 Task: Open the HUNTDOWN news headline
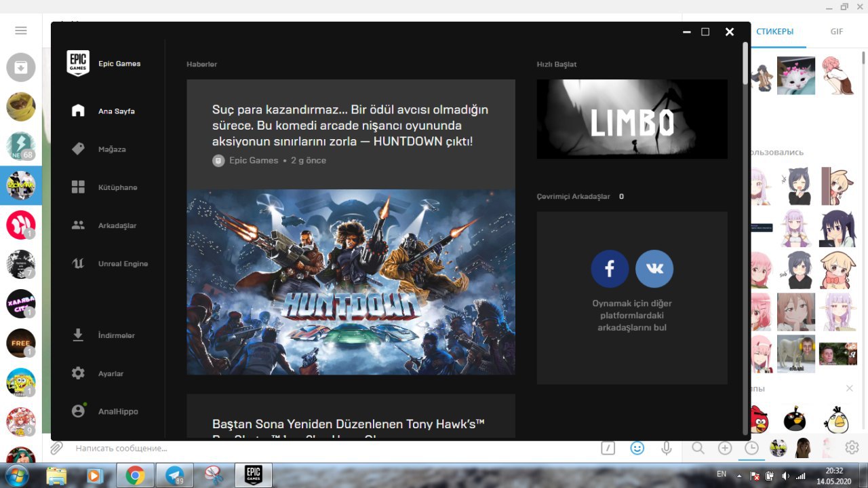pos(350,126)
